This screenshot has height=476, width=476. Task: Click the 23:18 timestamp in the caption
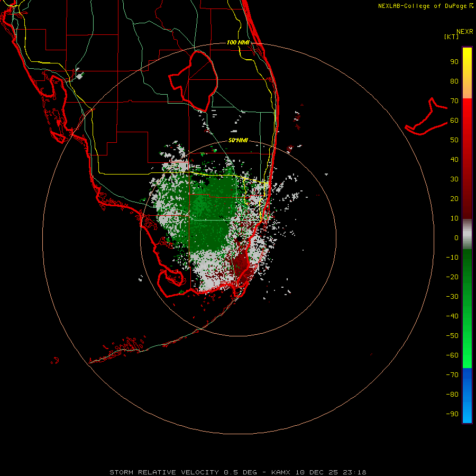click(x=354, y=472)
